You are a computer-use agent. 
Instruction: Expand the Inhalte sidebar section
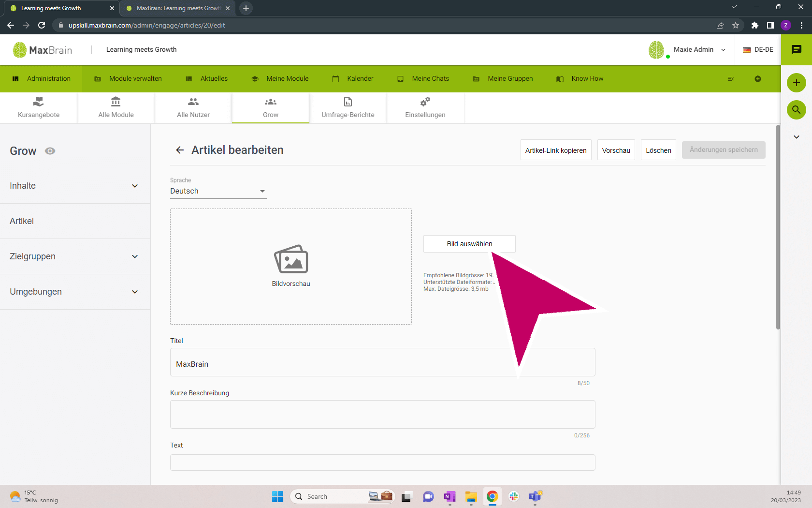tap(75, 186)
